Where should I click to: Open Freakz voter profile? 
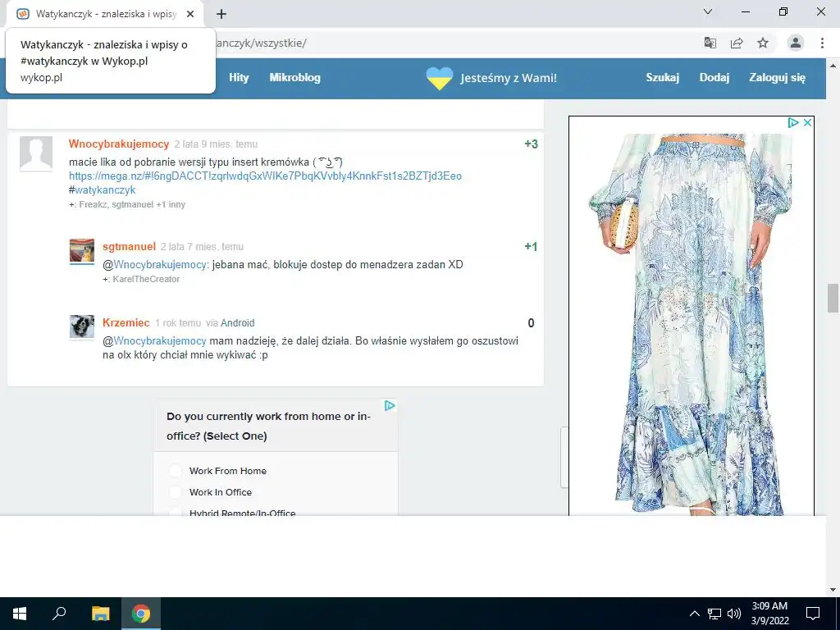[x=94, y=204]
